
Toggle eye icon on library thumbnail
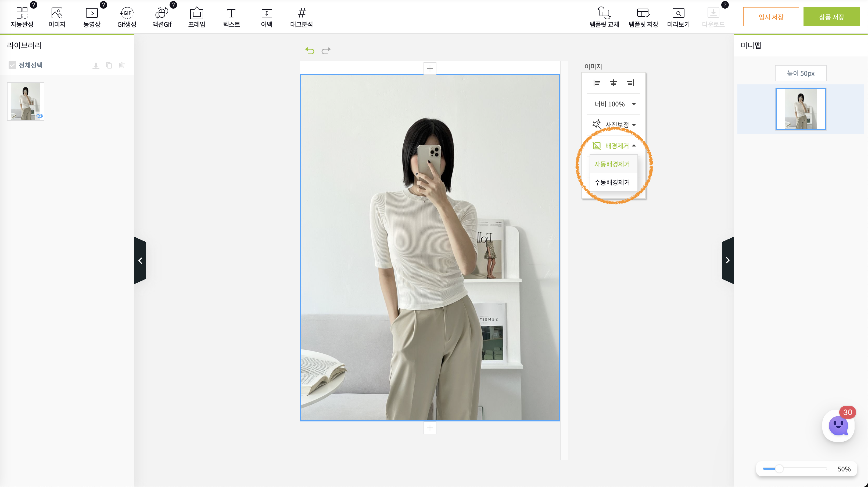point(40,116)
